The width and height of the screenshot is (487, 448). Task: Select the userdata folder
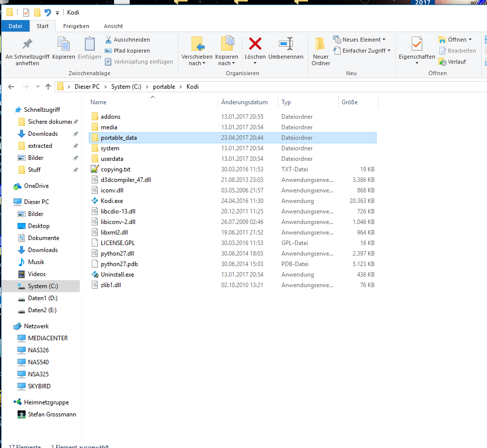pos(112,159)
